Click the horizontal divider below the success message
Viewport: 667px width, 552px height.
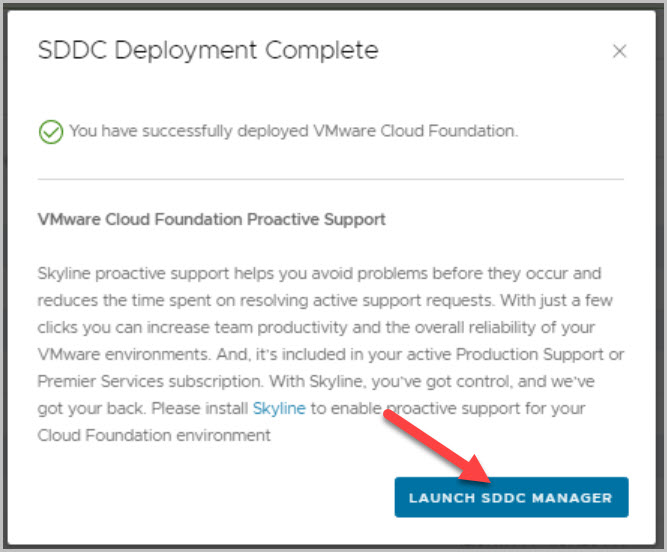[x=330, y=180]
